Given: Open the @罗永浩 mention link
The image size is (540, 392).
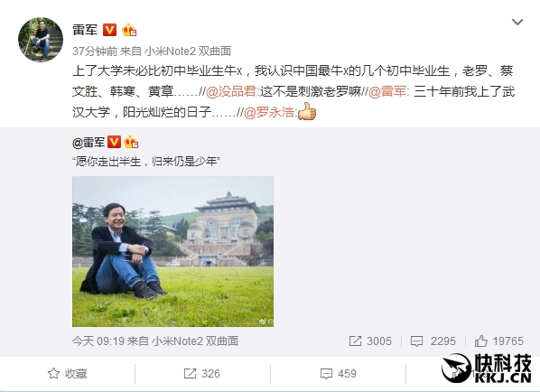Looking at the screenshot, I should click(269, 112).
